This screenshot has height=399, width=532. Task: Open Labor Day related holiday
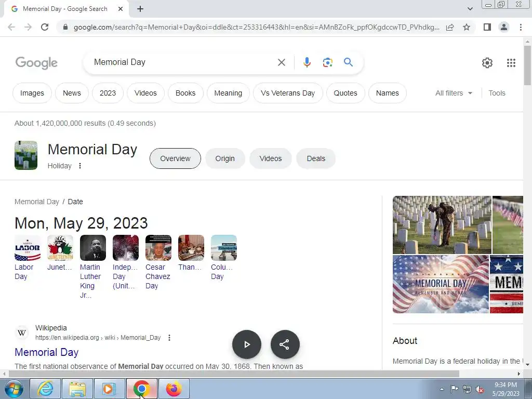pos(28,258)
